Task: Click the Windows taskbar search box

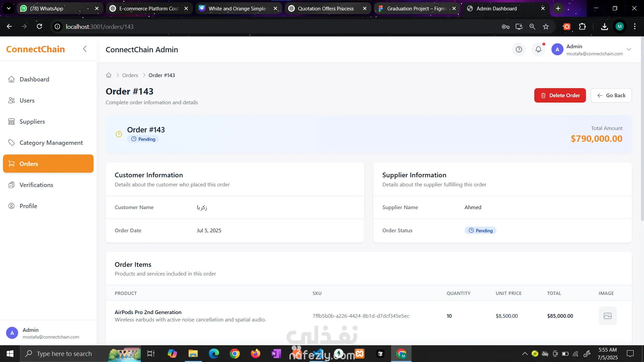Action: tap(64, 354)
